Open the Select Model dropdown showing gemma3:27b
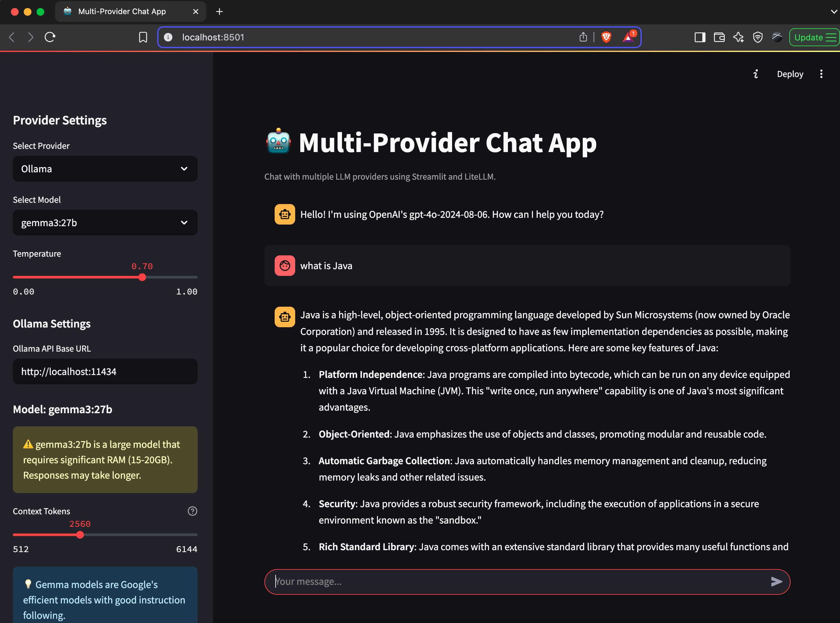This screenshot has height=623, width=840. (105, 223)
